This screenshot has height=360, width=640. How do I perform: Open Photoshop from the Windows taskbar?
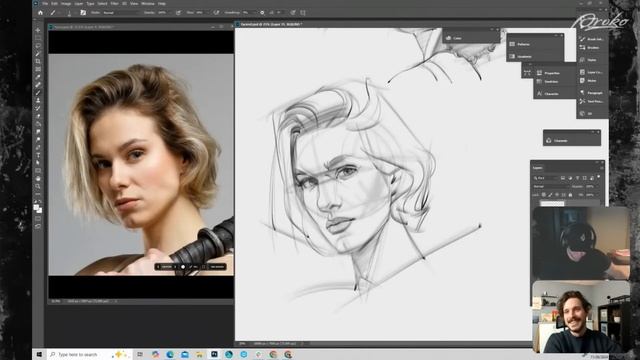tap(214, 354)
